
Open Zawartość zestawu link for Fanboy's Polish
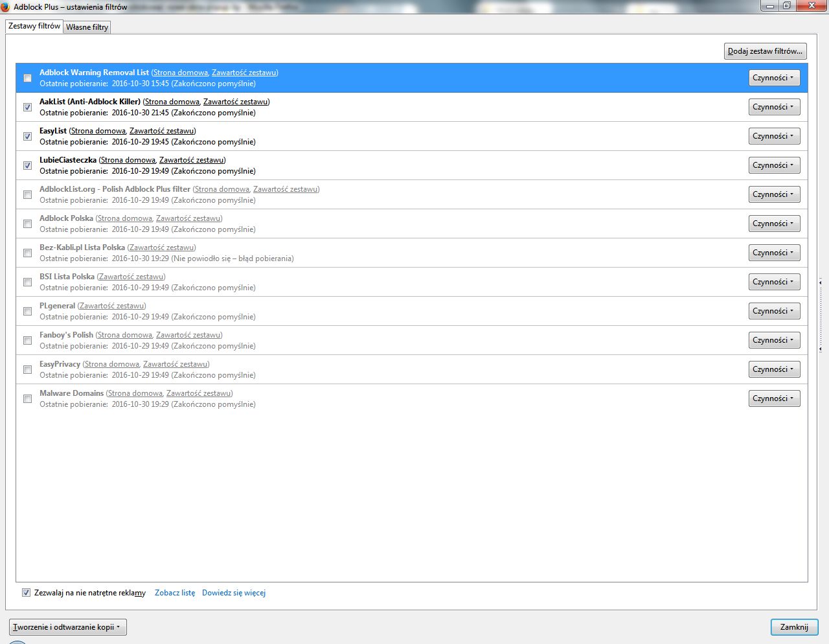click(188, 335)
